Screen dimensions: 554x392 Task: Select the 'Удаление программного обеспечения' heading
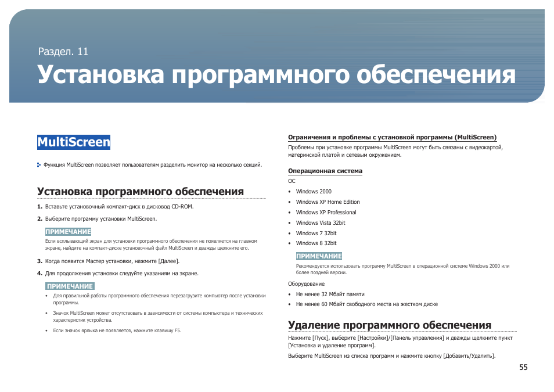click(390, 325)
